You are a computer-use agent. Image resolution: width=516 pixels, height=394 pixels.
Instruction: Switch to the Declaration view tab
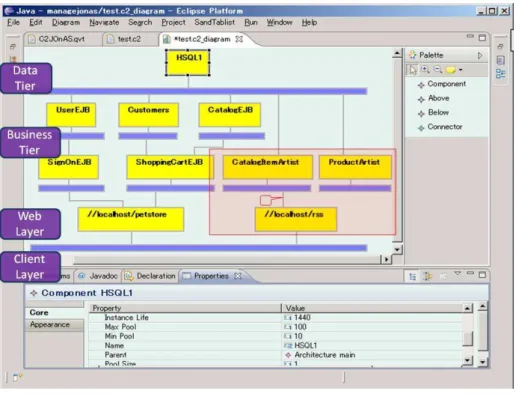click(x=150, y=276)
